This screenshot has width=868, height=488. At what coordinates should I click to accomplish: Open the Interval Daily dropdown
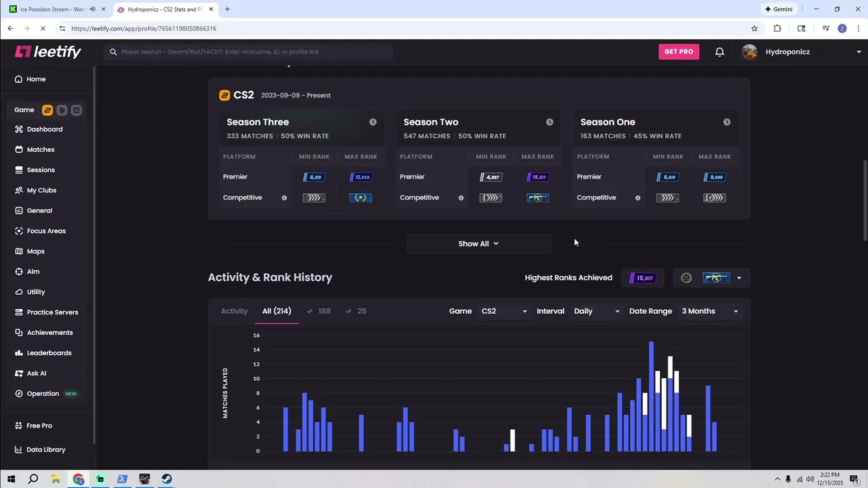pyautogui.click(x=597, y=311)
